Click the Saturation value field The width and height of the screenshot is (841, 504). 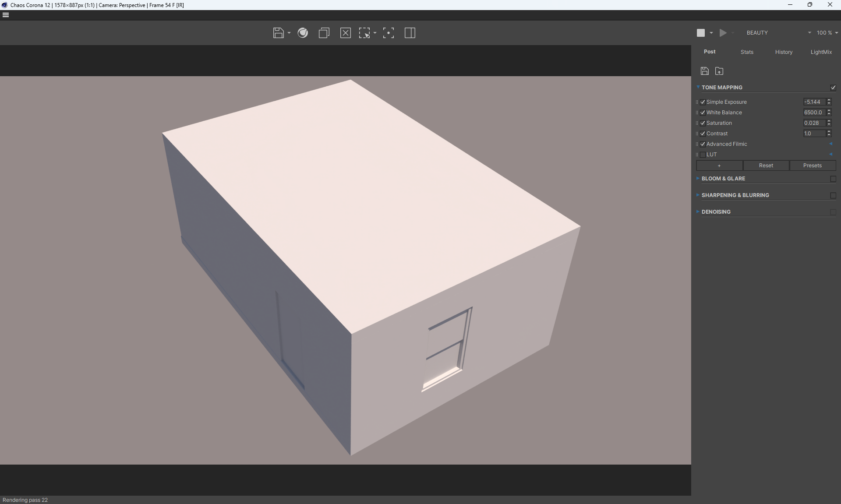[814, 123]
